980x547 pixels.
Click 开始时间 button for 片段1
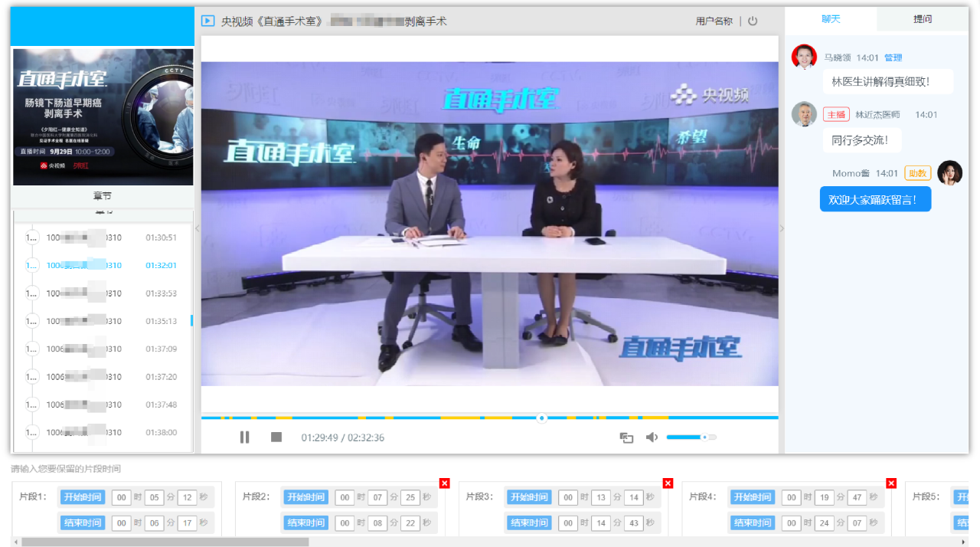[83, 497]
